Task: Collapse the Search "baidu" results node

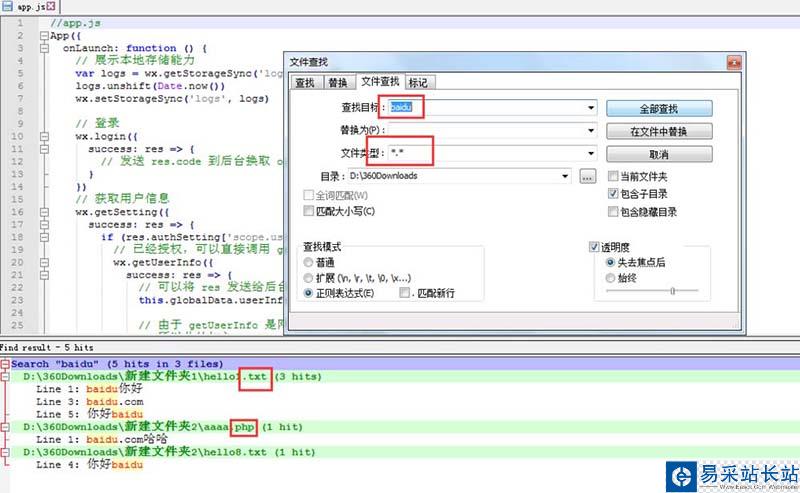Action: (x=5, y=364)
